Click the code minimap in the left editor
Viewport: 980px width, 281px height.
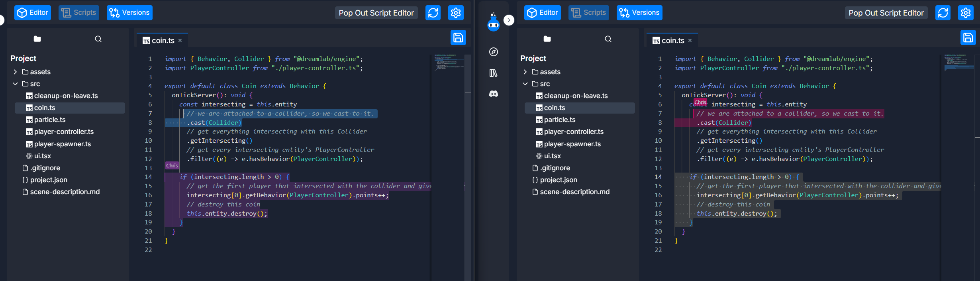coord(449,63)
